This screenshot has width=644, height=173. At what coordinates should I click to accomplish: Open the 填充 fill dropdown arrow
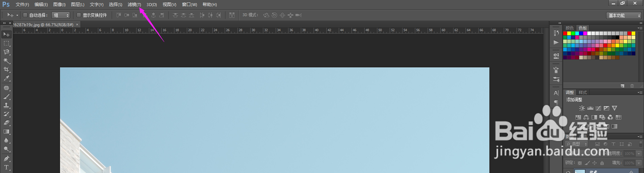tap(639, 163)
